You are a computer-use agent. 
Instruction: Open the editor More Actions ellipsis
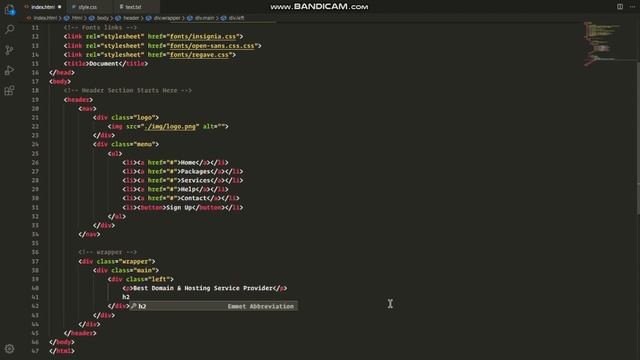click(632, 7)
